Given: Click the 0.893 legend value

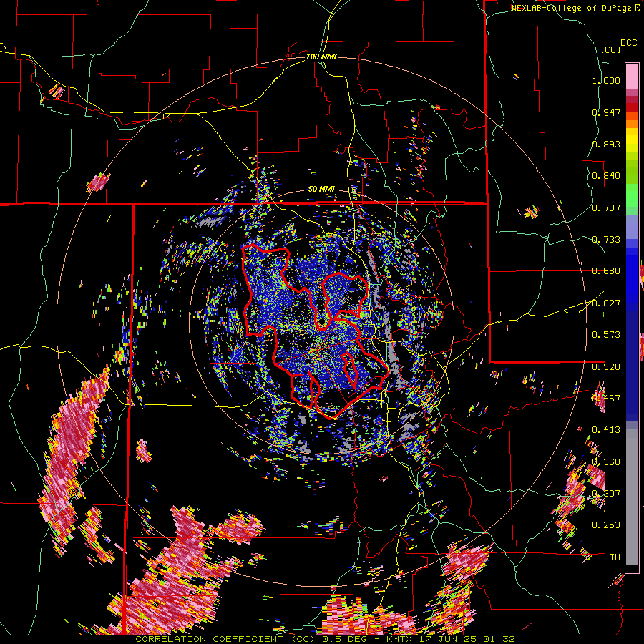Looking at the screenshot, I should point(606,144).
